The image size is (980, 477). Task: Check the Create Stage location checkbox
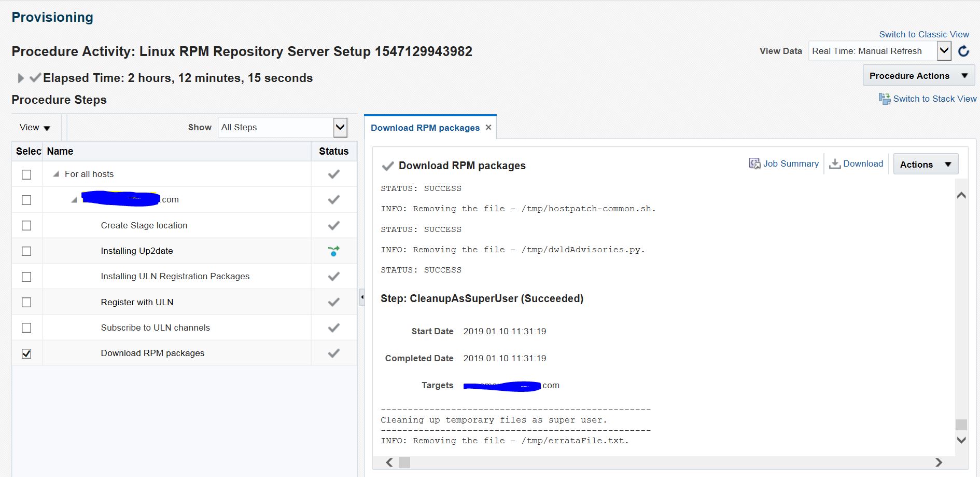click(x=26, y=226)
